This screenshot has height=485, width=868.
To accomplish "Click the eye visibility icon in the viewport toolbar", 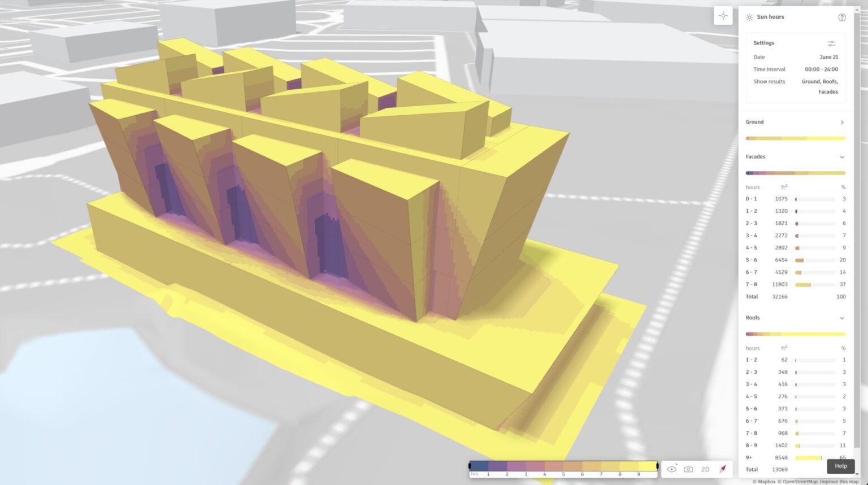I will coord(671,469).
